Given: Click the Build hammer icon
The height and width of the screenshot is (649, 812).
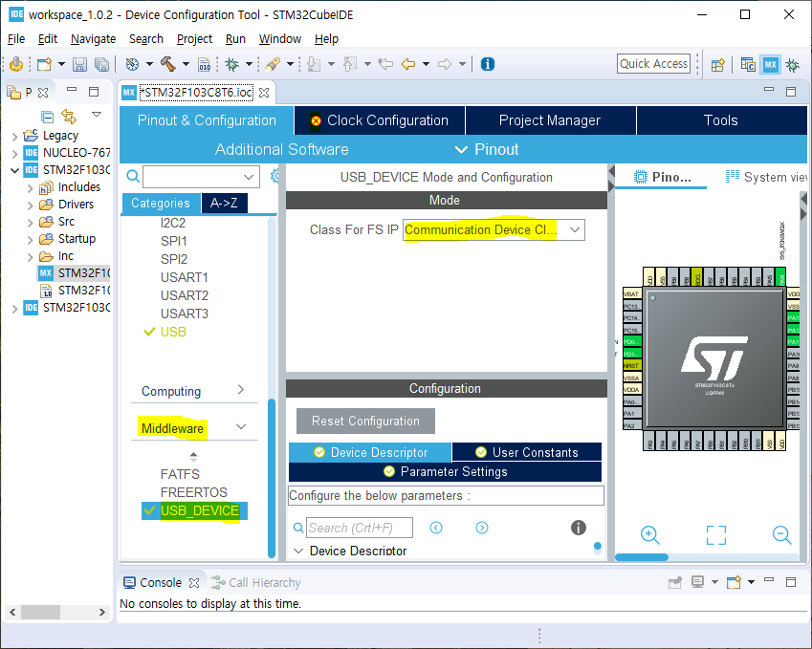Looking at the screenshot, I should coord(167,64).
